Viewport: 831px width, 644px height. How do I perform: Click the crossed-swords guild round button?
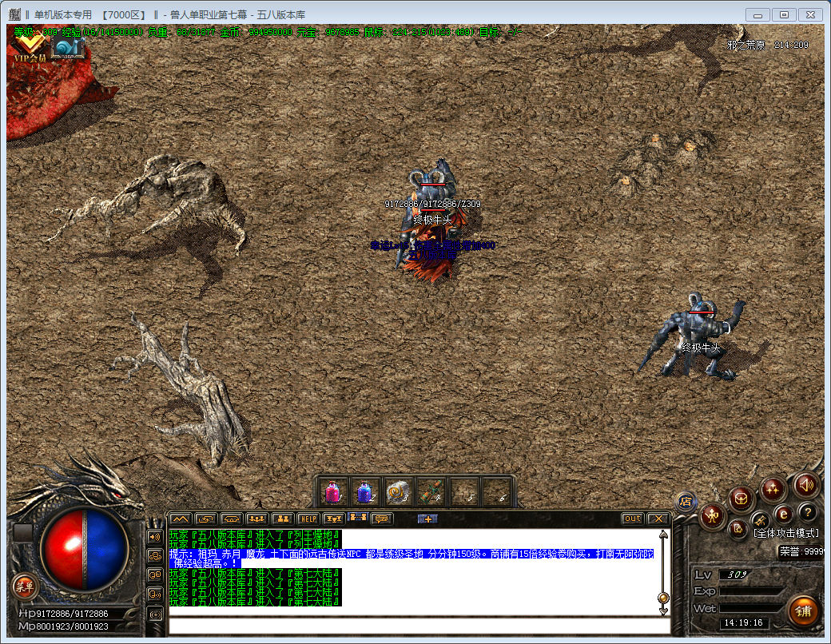(x=760, y=519)
